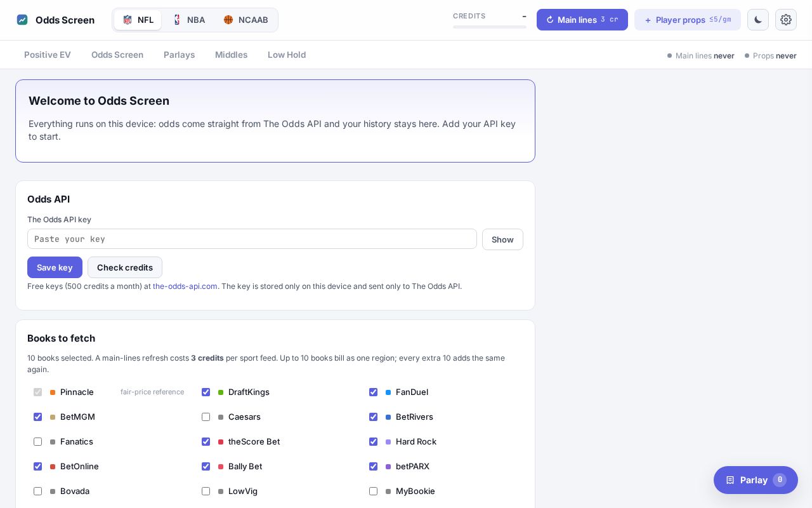This screenshot has width=812, height=508.
Task: Click Save key button
Action: [55, 267]
